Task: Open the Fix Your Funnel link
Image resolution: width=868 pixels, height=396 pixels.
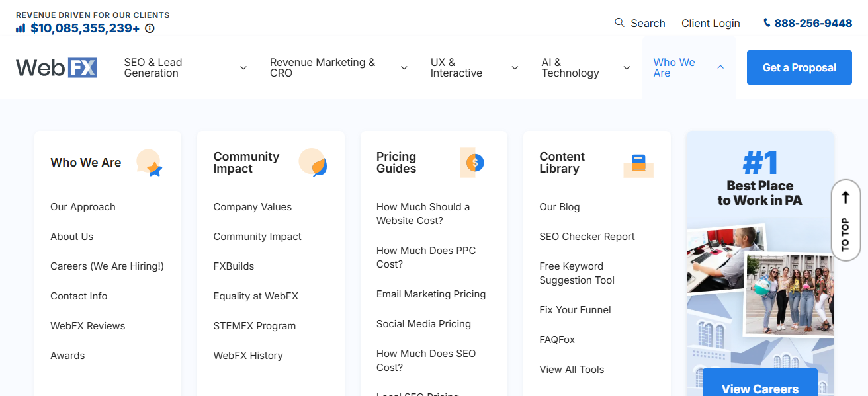Action: click(576, 310)
